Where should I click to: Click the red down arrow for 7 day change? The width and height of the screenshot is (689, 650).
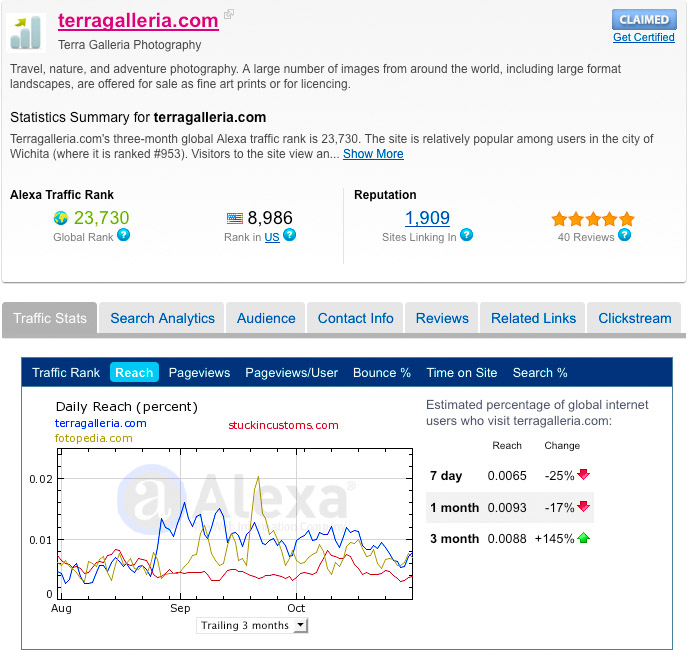(584, 475)
